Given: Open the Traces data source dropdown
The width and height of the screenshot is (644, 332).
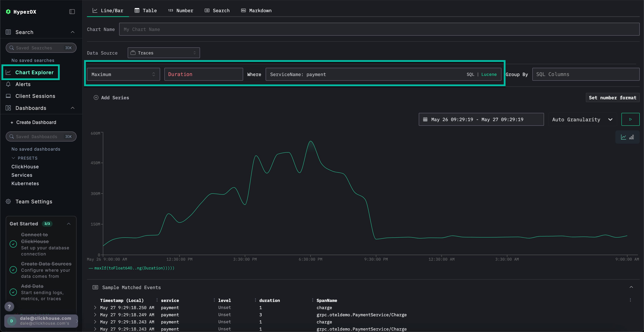Looking at the screenshot, I should click(164, 53).
